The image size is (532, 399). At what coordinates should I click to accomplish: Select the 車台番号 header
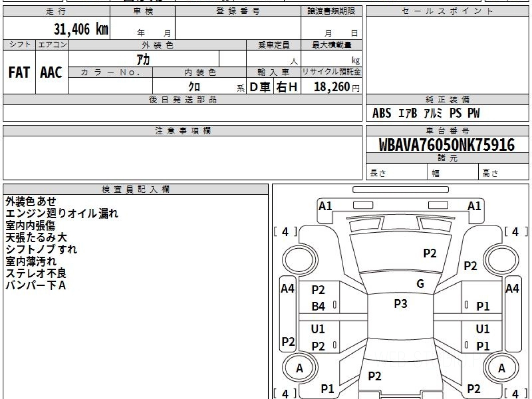(447, 131)
